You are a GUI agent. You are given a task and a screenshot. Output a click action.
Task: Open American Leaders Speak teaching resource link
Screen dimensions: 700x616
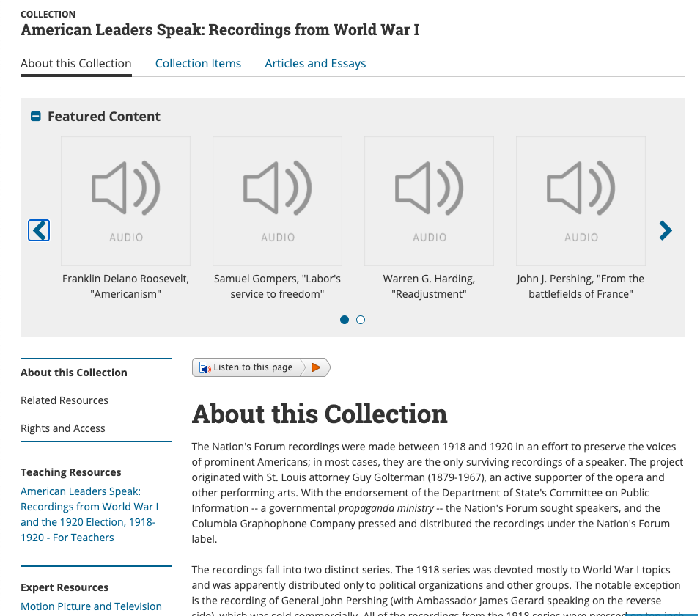pos(89,514)
